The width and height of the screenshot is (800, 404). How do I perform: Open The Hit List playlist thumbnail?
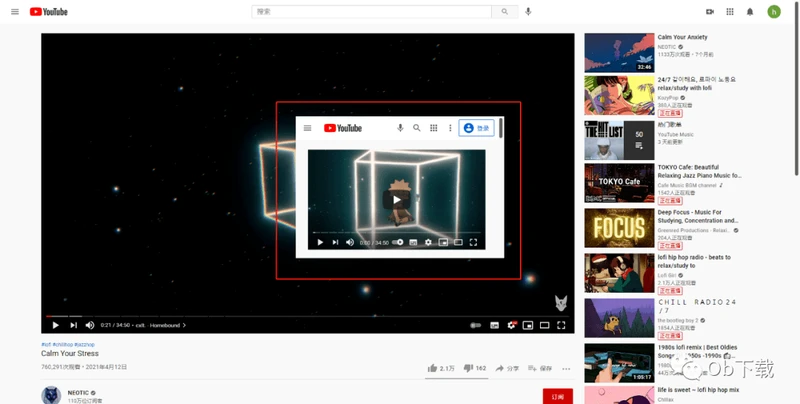pyautogui.click(x=619, y=140)
